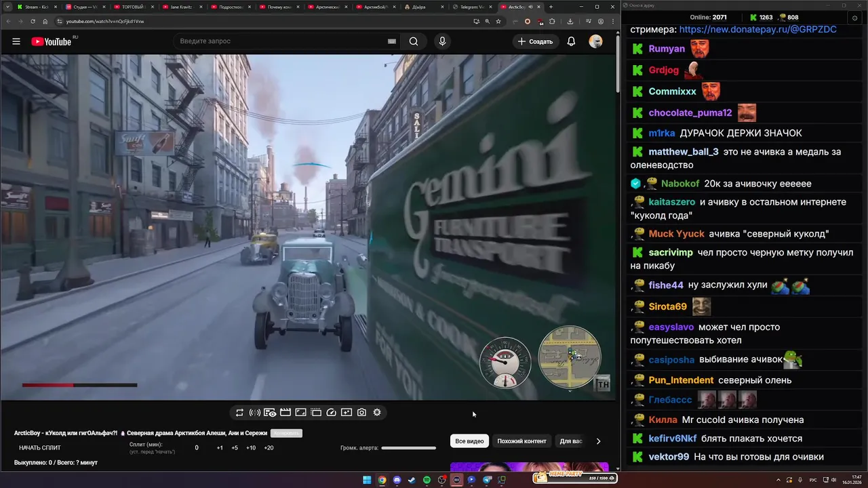
Task: Click username kaitaszero in chat
Action: (x=672, y=202)
